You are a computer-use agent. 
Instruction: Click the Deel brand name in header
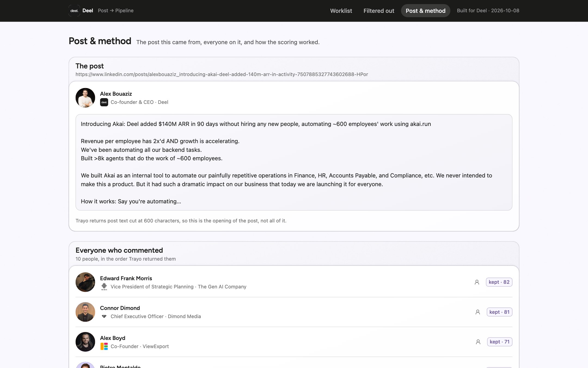tap(88, 11)
